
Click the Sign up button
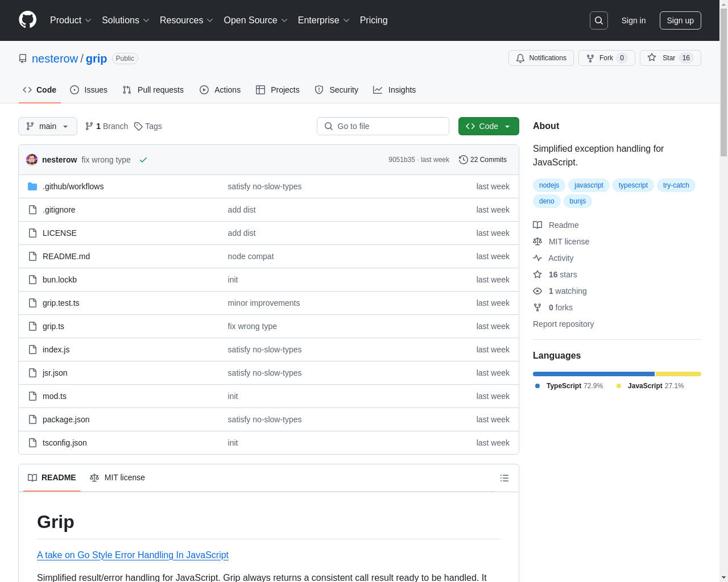click(680, 20)
